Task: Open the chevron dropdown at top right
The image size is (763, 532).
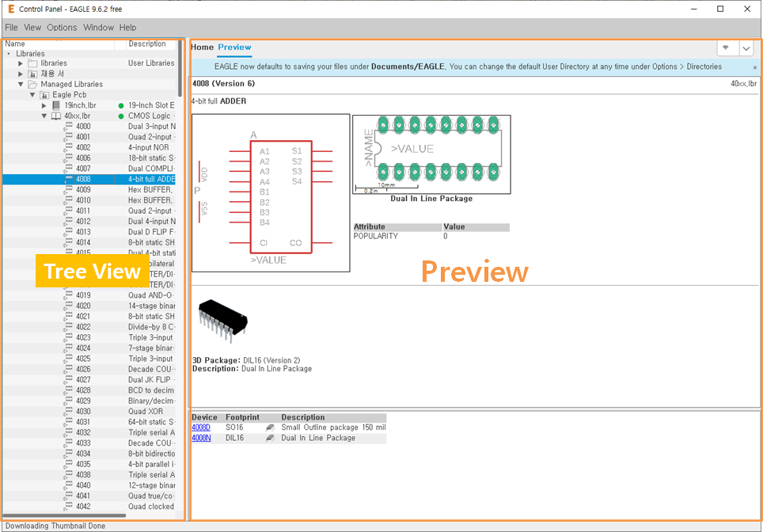Action: click(x=746, y=48)
